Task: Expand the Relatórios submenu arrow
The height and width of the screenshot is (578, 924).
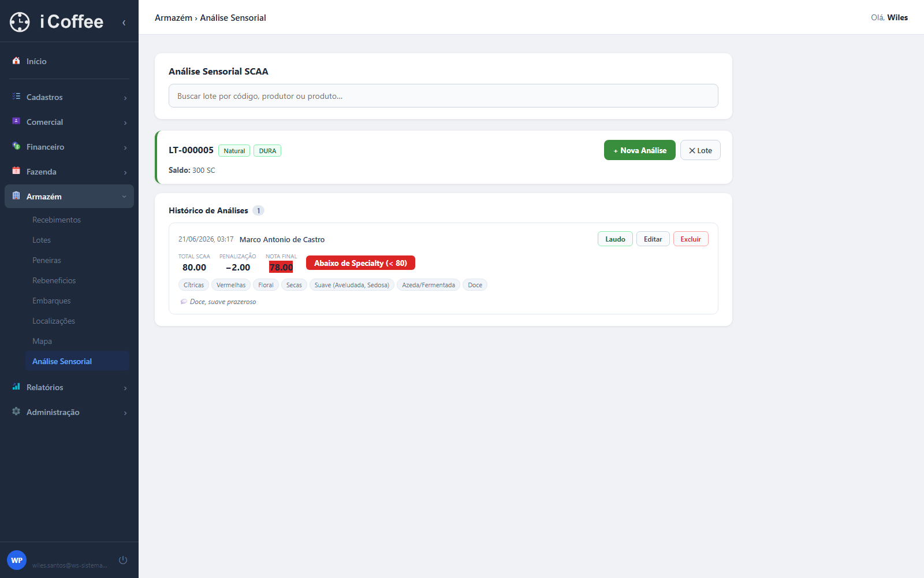Action: point(125,388)
